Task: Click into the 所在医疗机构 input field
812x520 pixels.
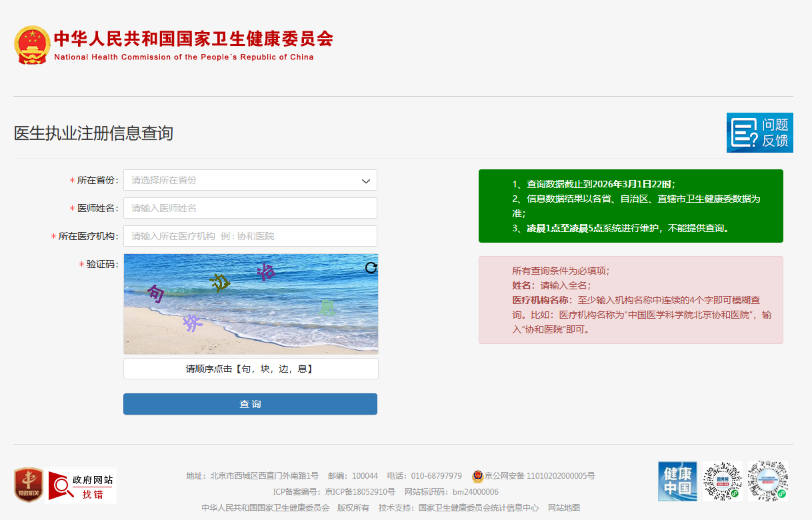Action: pyautogui.click(x=250, y=236)
